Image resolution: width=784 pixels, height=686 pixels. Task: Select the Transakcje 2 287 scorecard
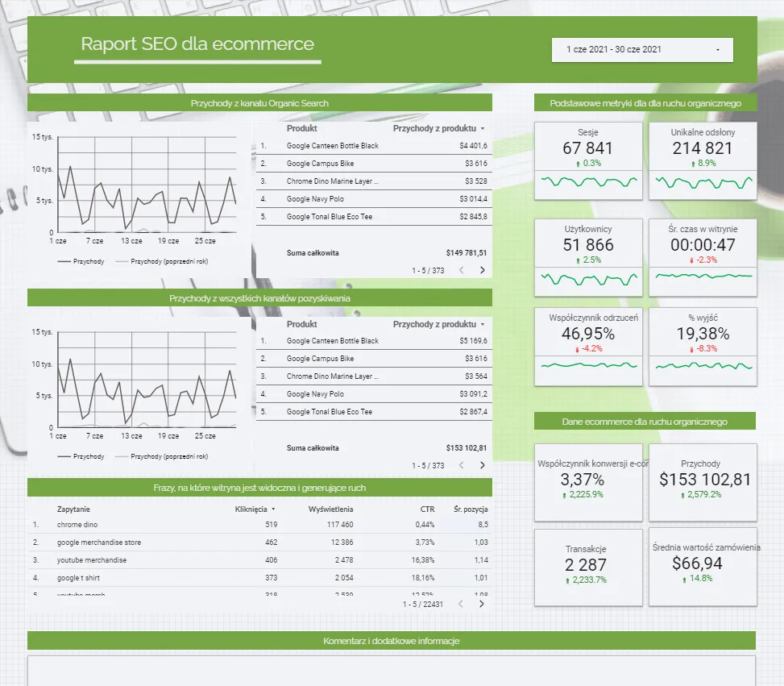588,568
